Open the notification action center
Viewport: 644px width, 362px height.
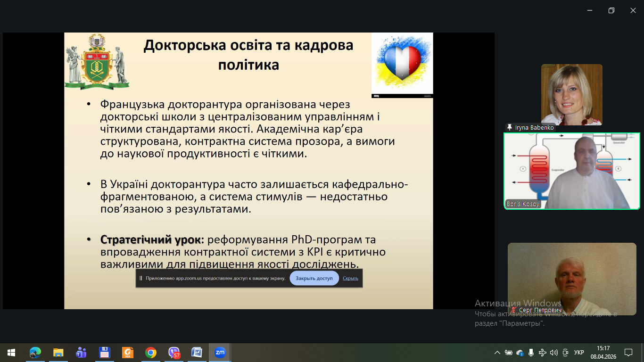(x=628, y=353)
